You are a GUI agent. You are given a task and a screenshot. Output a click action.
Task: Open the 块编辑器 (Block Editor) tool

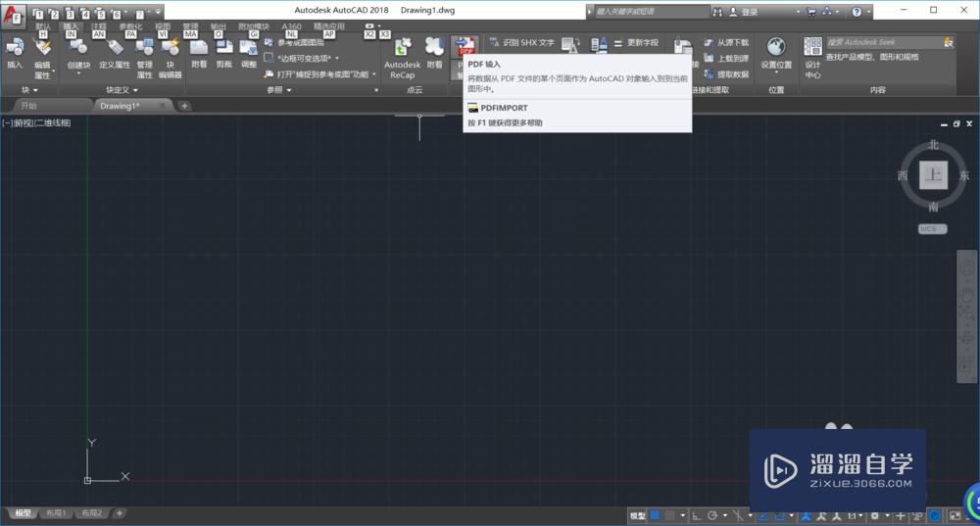(x=170, y=58)
